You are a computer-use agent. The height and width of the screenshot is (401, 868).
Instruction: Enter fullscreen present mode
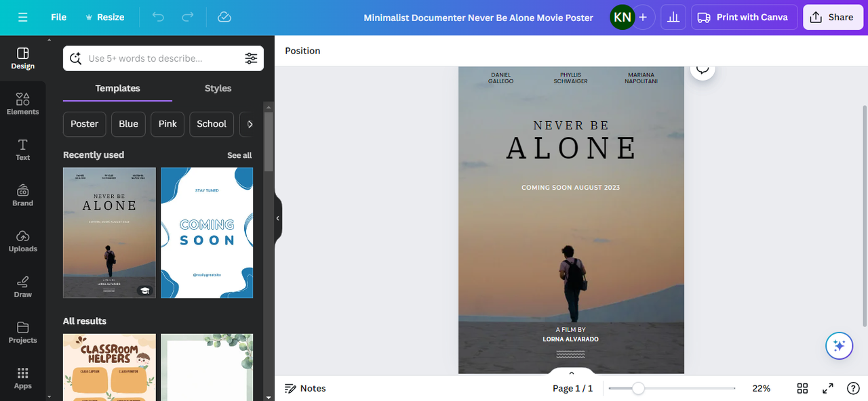(x=828, y=388)
